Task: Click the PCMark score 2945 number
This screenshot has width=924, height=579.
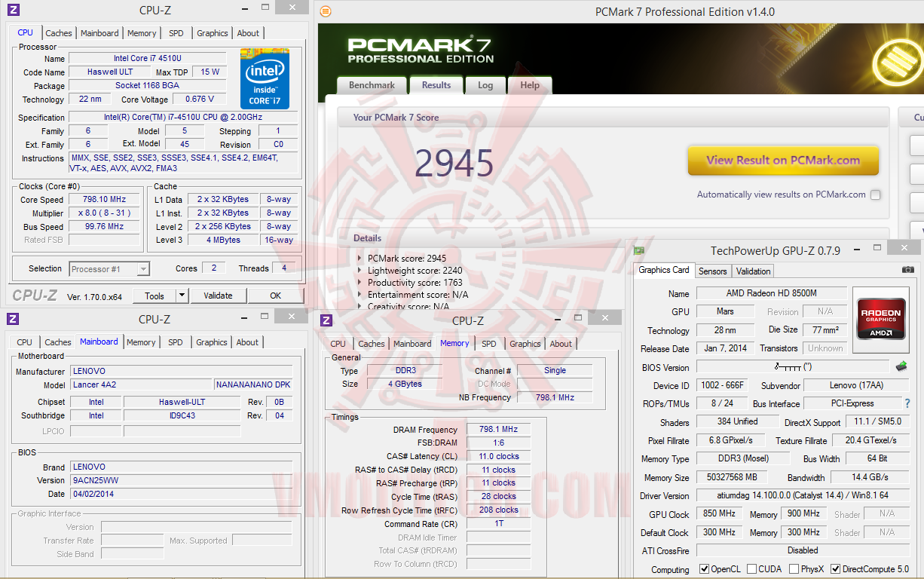Action: point(454,163)
